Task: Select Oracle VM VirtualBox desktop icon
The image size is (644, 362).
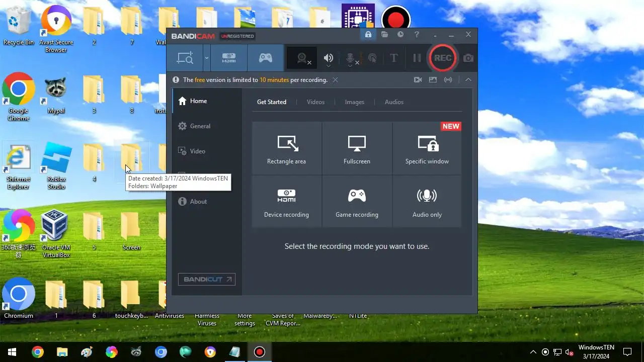Action: (56, 234)
